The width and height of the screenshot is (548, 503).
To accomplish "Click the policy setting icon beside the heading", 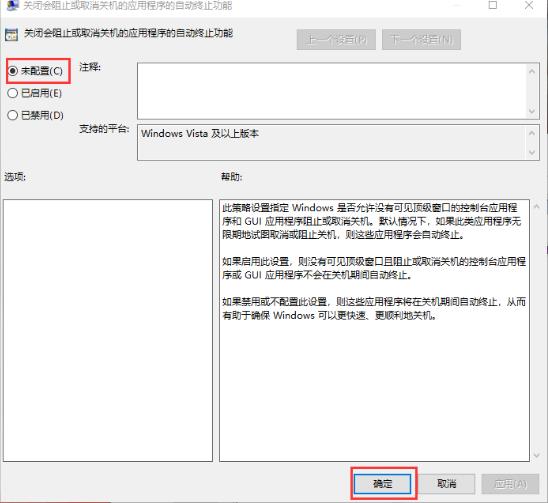I will 12,35.
